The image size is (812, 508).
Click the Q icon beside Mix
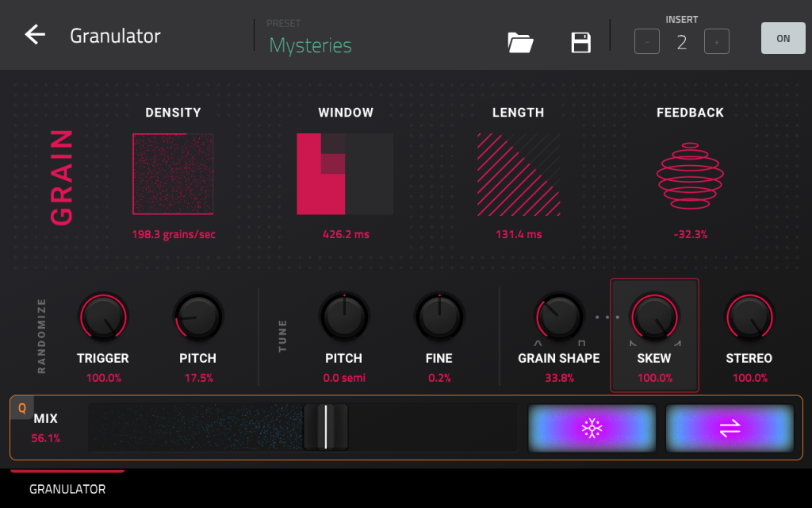pos(22,408)
